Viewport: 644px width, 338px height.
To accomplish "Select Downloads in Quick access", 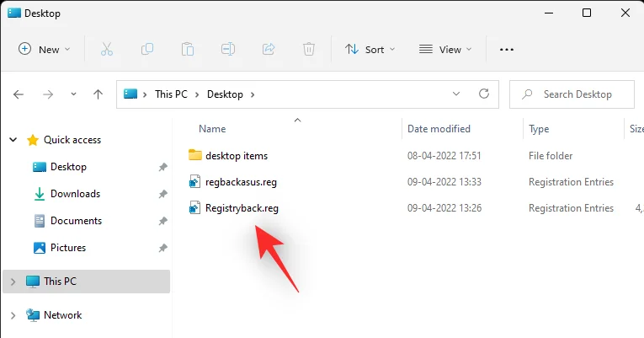I will point(75,194).
